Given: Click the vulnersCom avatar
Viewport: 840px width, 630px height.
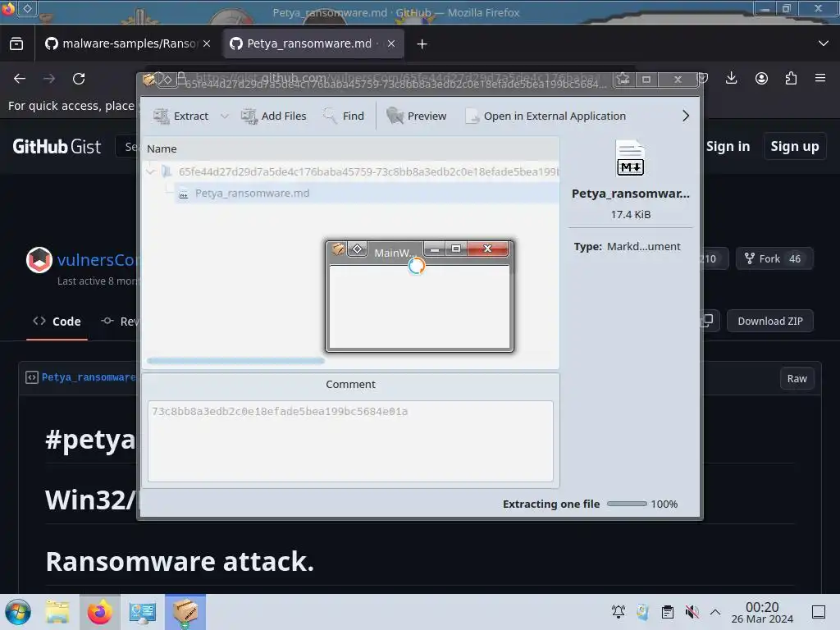Looking at the screenshot, I should [x=39, y=260].
